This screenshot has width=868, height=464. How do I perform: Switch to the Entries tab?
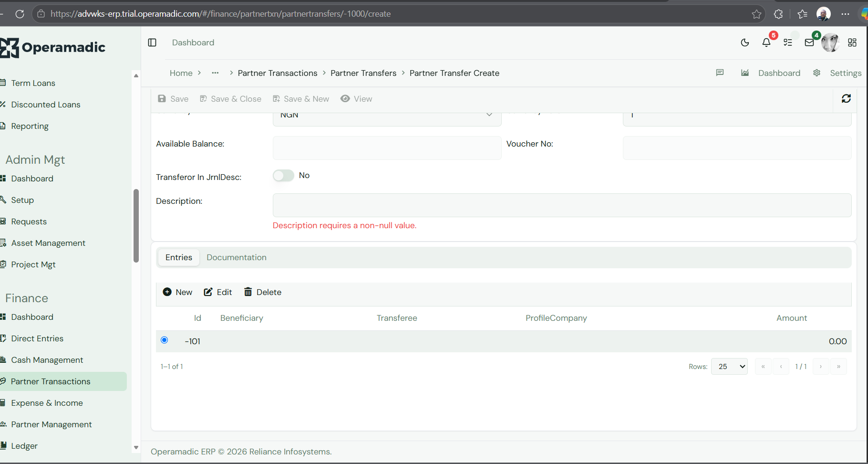pyautogui.click(x=179, y=257)
